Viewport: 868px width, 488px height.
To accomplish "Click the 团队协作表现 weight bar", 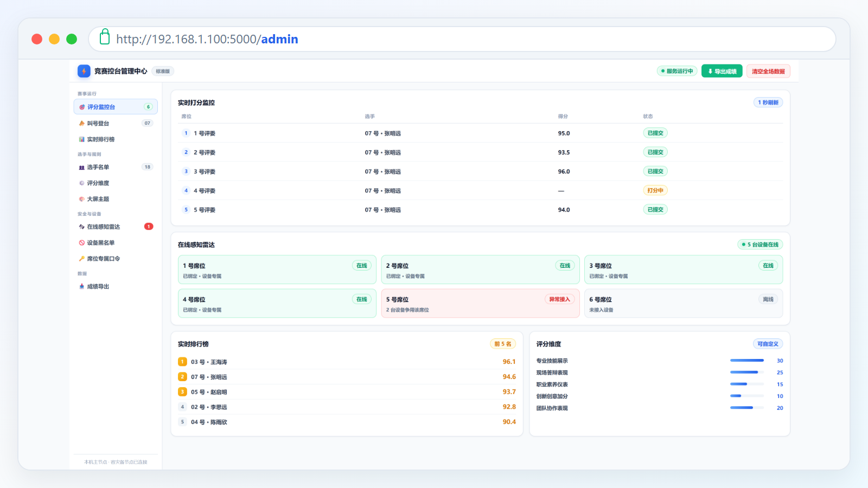I will pyautogui.click(x=747, y=408).
